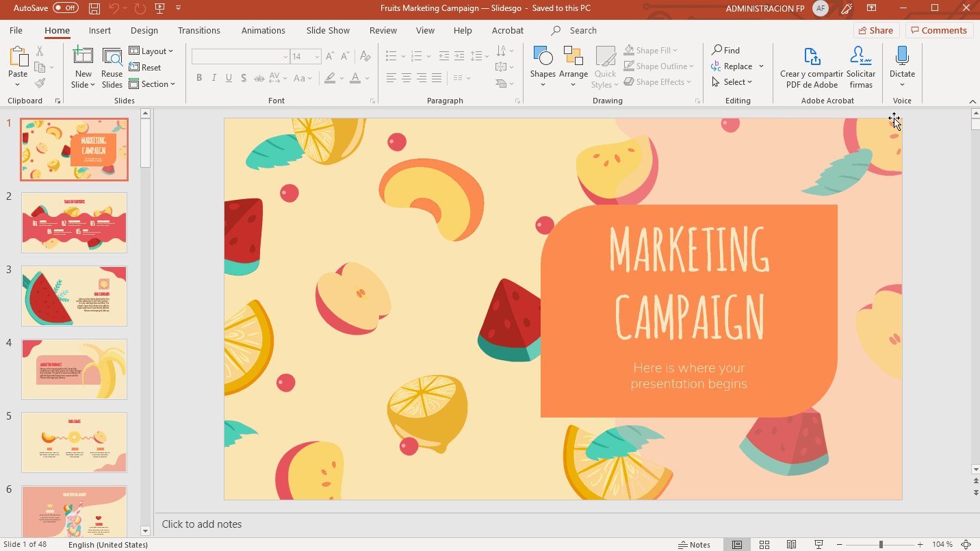Toggle bold formatting
Screen dimensions: 980x551
click(x=199, y=77)
